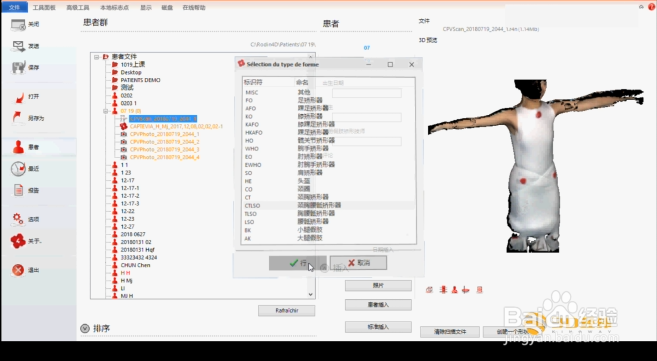Click the 3D body scan preview
This screenshot has height=361, width=657.
tap(535, 166)
